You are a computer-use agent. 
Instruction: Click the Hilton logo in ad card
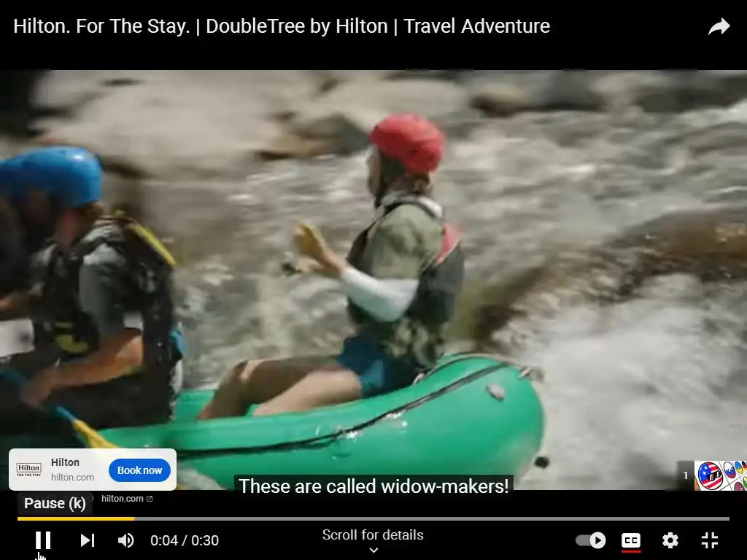[x=29, y=470]
